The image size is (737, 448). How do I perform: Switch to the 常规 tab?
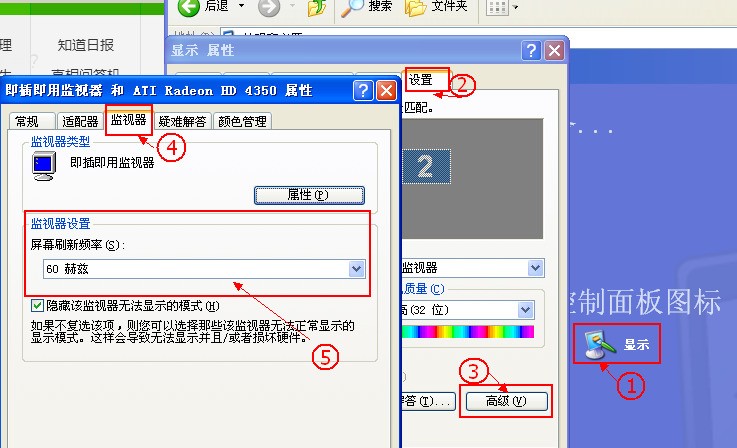[x=31, y=121]
